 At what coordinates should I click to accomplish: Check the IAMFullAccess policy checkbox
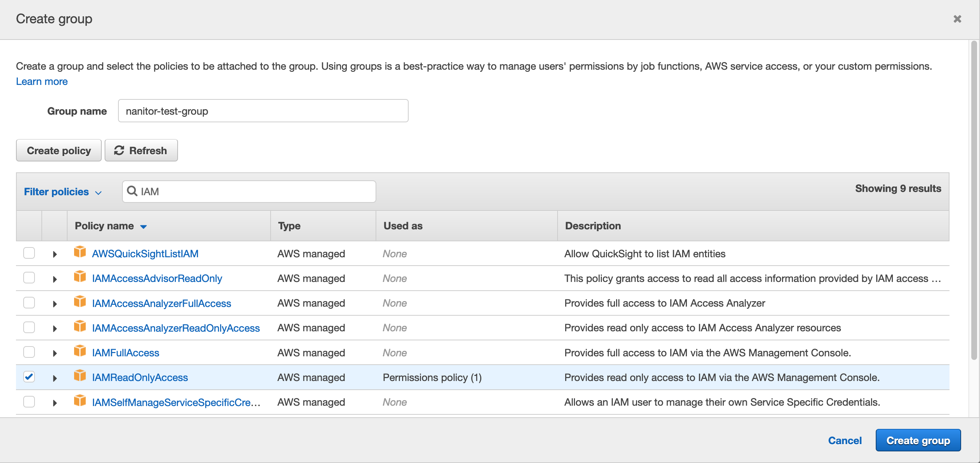click(29, 352)
